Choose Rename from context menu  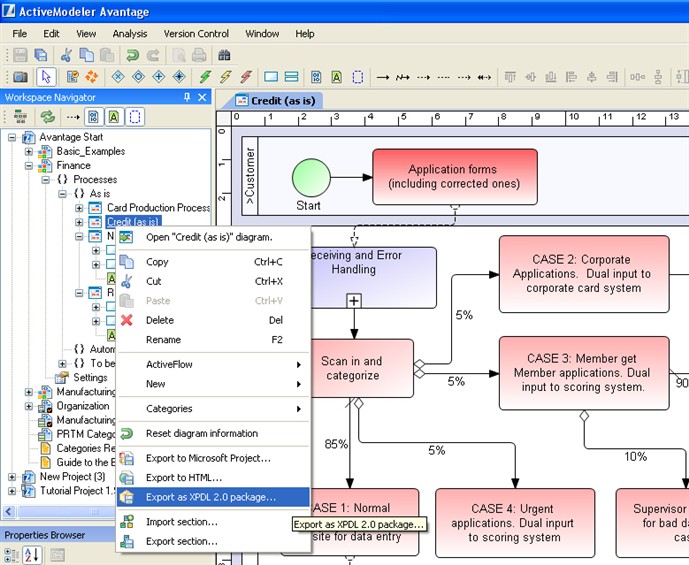click(x=214, y=340)
